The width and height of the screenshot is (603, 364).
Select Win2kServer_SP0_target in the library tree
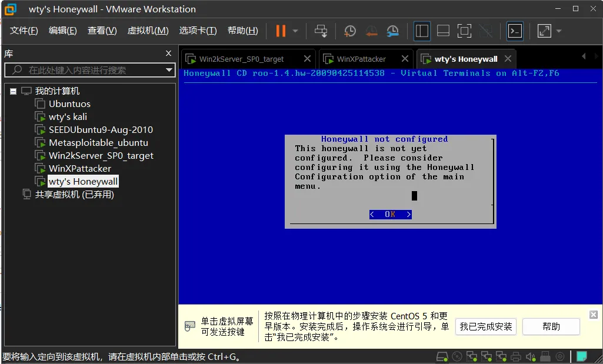[x=101, y=156]
